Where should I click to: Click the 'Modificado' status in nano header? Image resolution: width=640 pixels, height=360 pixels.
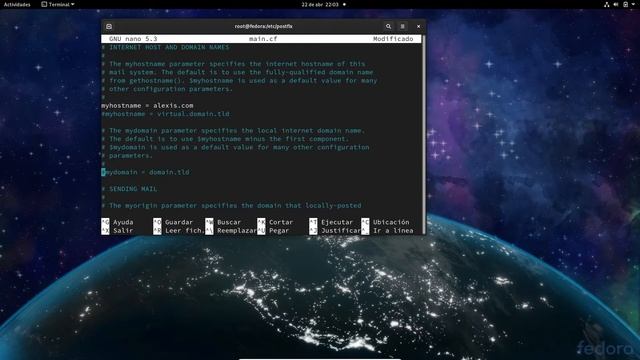coord(393,39)
